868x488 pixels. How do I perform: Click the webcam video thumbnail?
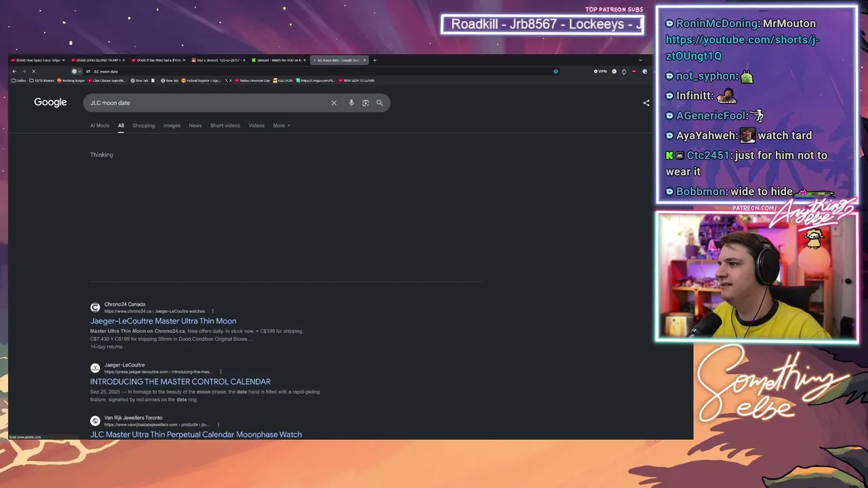tap(757, 277)
